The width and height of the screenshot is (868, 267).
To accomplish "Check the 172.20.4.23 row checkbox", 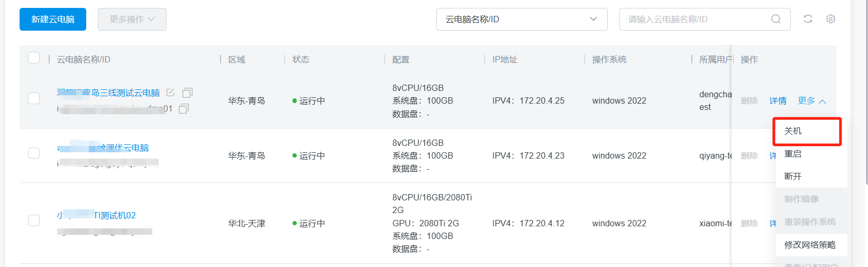I will pos(34,153).
